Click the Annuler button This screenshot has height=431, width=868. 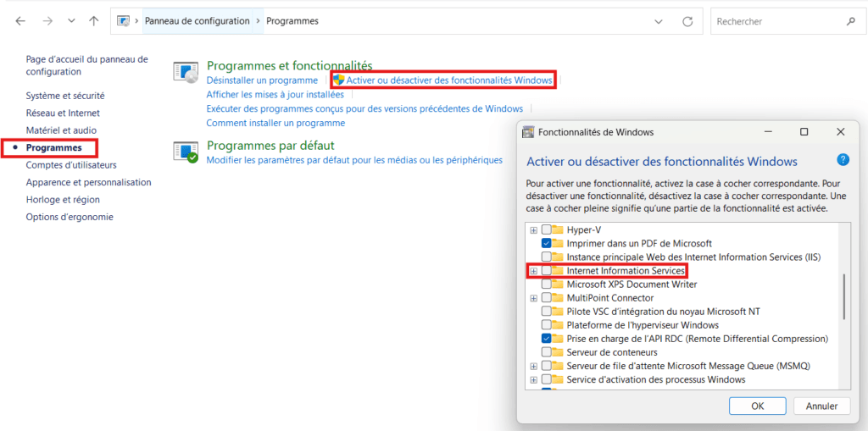[x=821, y=406]
